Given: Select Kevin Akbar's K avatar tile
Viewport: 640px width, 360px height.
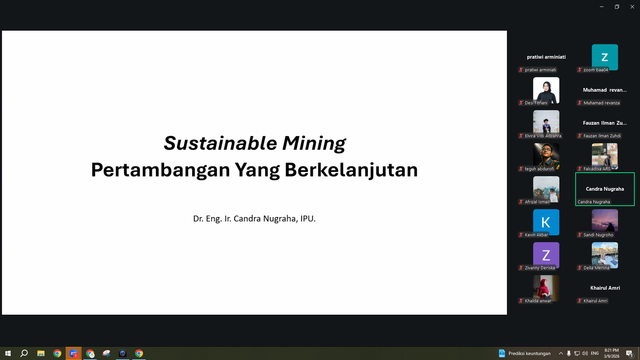Looking at the screenshot, I should click(x=546, y=222).
